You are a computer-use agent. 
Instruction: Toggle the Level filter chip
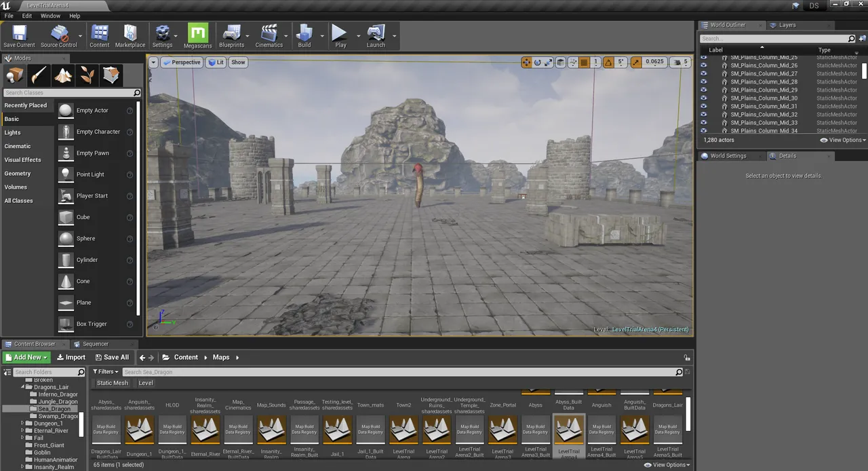coord(146,383)
